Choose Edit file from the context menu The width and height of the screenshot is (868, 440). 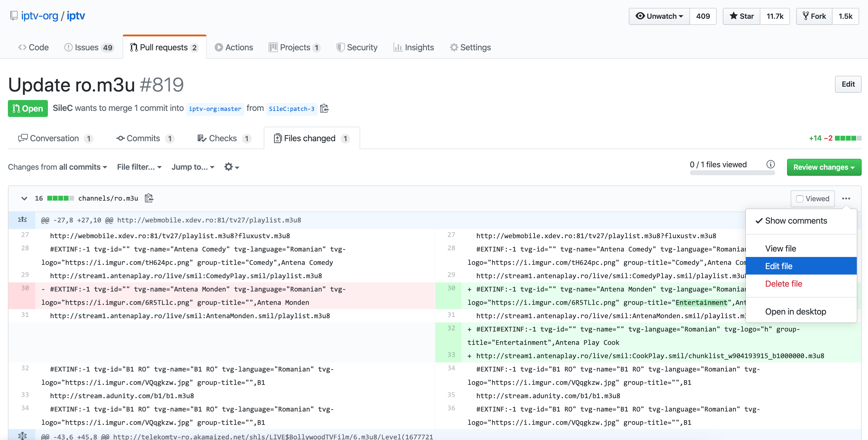(779, 266)
